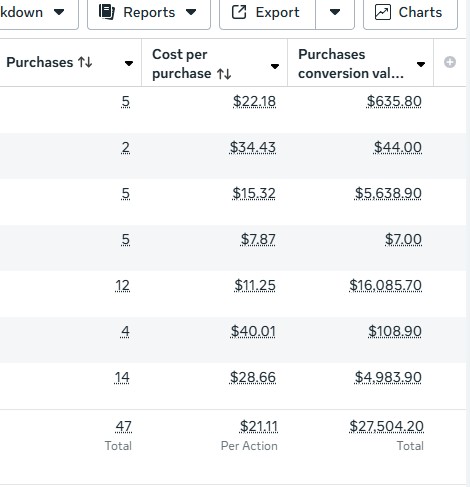Viewport: 470px width, 487px height.
Task: Click cost per purchase $7.87
Action: tap(258, 239)
